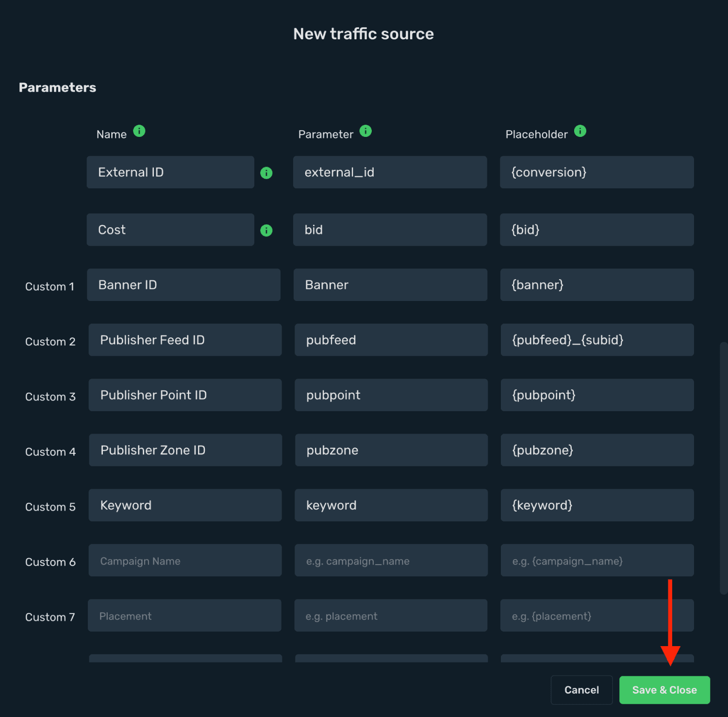
Task: Click the vertical scrollbar on the right
Action: (x=724, y=468)
